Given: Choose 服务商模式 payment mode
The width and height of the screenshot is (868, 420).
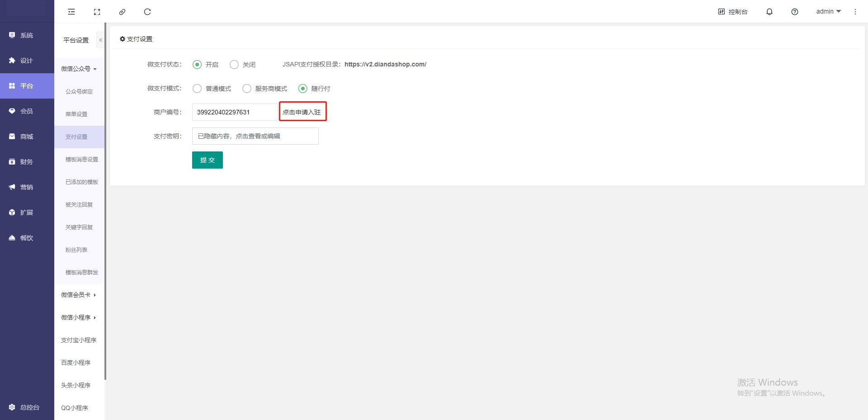Looking at the screenshot, I should click(247, 89).
